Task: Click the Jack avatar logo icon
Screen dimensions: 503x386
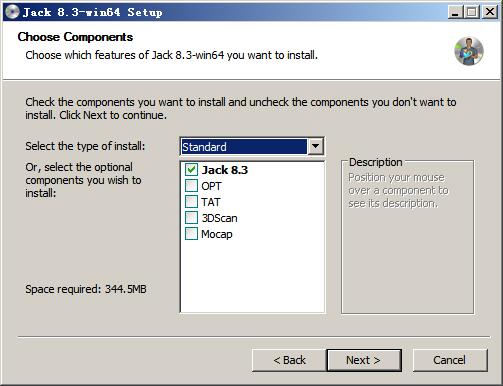Action: (x=469, y=51)
